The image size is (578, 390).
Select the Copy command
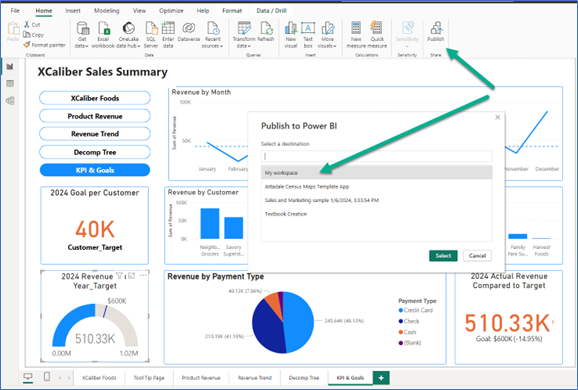(x=33, y=35)
